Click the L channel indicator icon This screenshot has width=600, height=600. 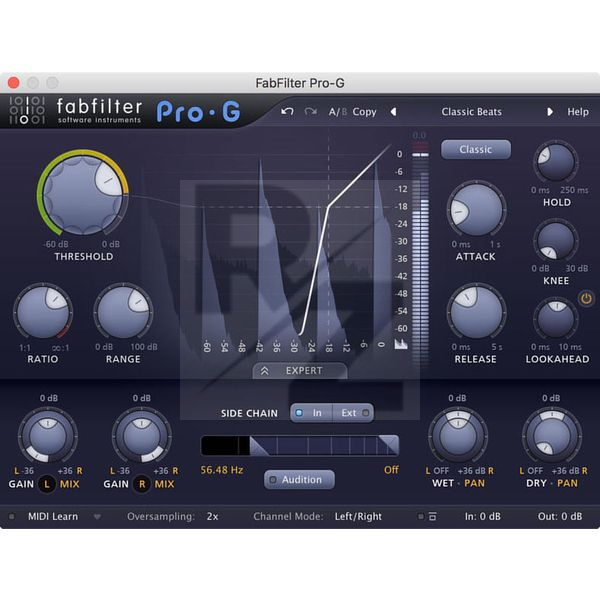47,484
